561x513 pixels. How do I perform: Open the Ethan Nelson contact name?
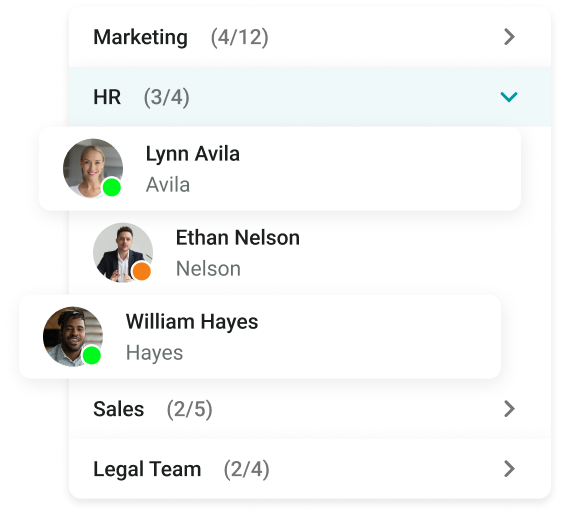238,238
